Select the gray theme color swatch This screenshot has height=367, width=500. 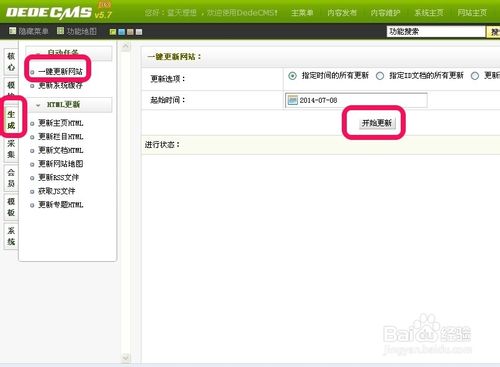pyautogui.click(x=139, y=32)
